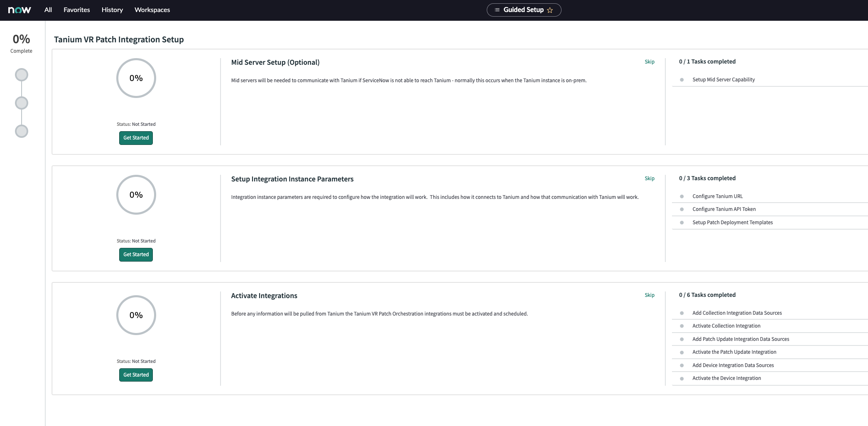
Task: Skip the Mid Server Setup section
Action: [650, 62]
